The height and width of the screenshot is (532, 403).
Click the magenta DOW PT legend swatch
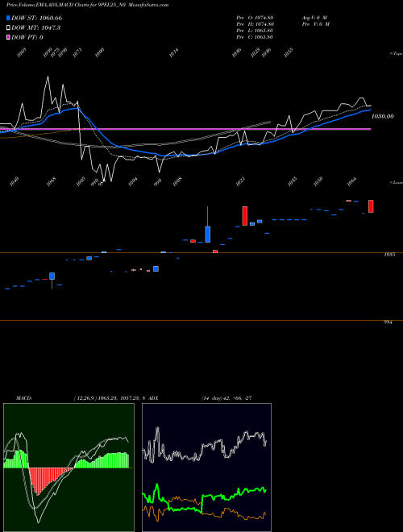(8, 37)
